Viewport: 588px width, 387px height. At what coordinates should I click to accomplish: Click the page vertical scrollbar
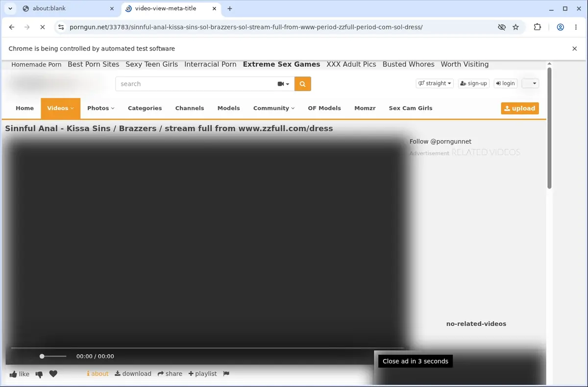[549, 127]
